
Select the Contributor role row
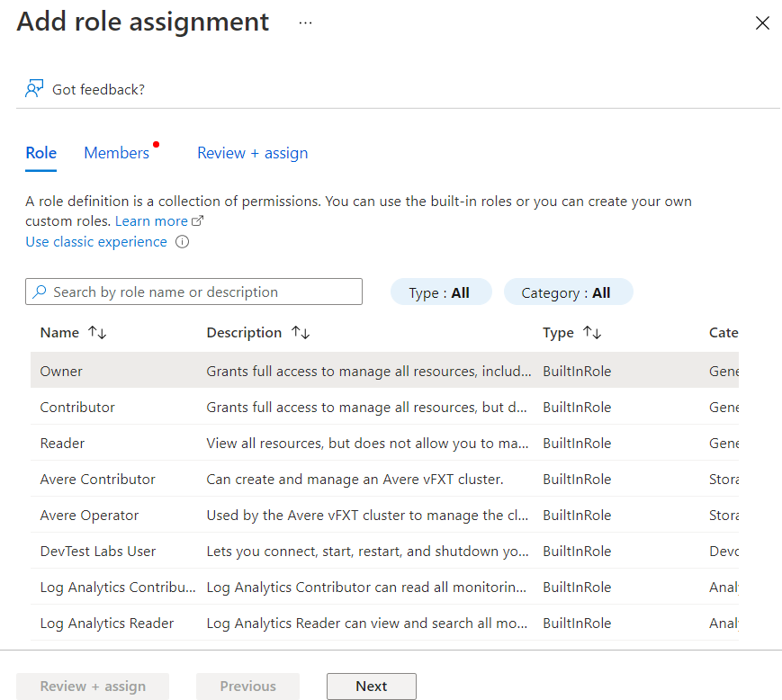[x=77, y=407]
